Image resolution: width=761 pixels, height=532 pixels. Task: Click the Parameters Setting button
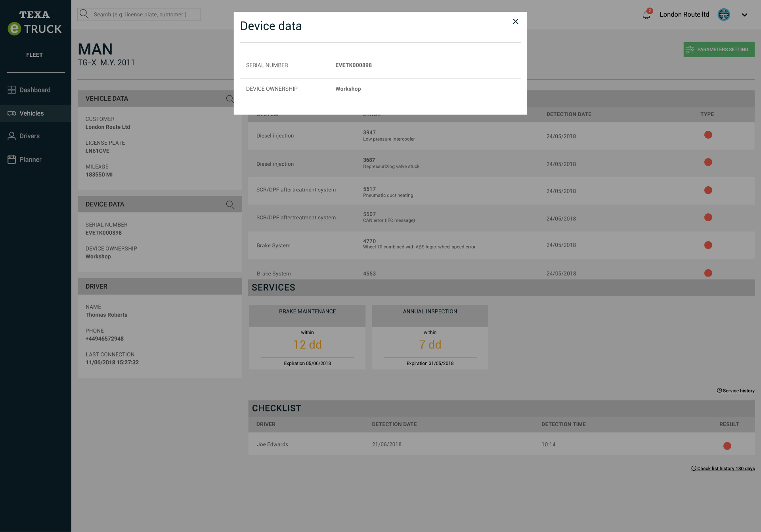click(x=719, y=50)
